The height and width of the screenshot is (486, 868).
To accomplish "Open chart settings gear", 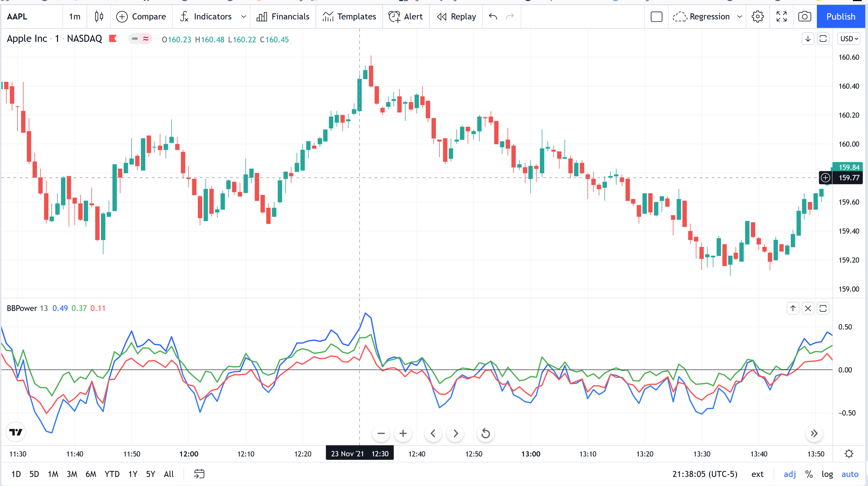I will pos(757,16).
